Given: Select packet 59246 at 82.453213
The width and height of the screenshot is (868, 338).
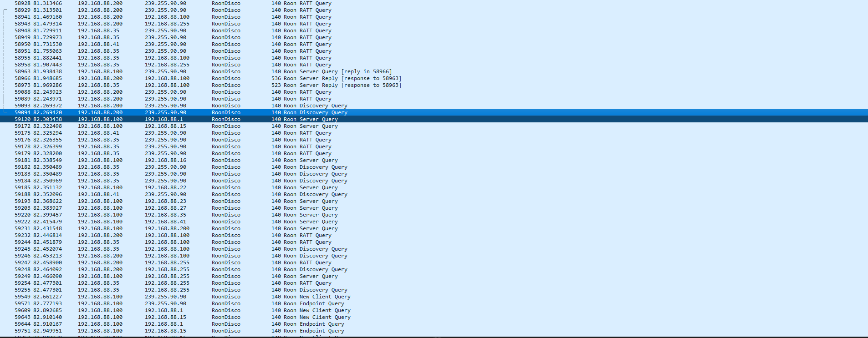Looking at the screenshot, I should 434,256.
